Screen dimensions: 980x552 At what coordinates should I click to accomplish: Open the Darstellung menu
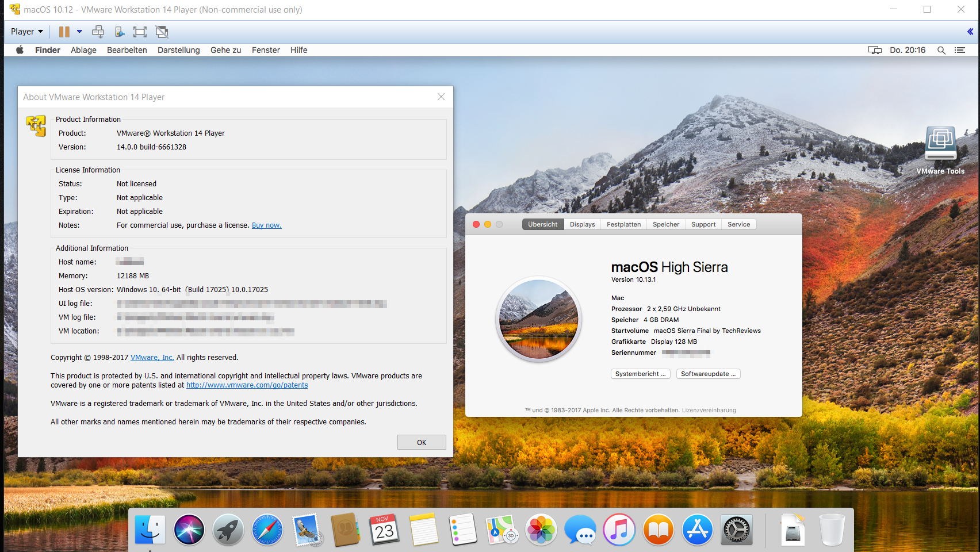pos(179,50)
